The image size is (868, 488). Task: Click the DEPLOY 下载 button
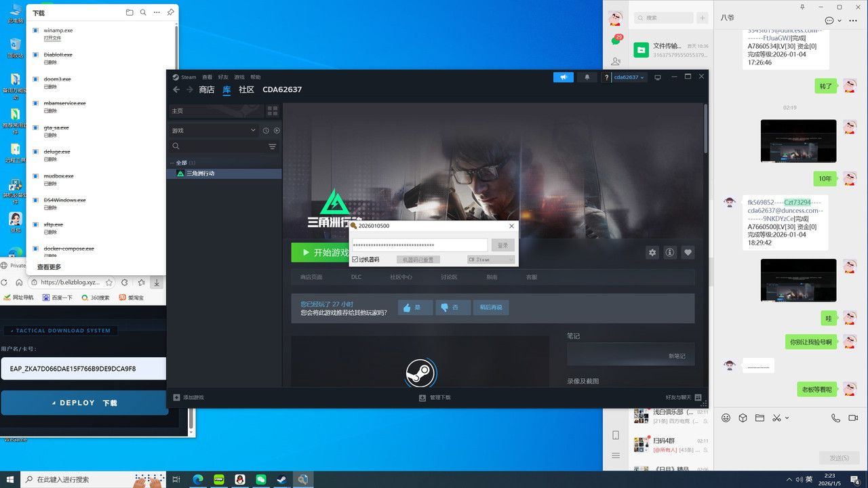pos(85,403)
